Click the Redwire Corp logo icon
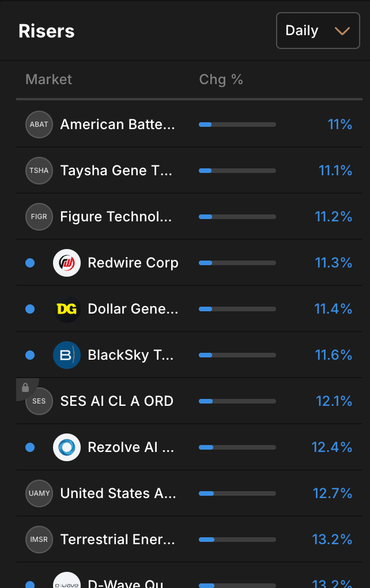 [x=67, y=263]
